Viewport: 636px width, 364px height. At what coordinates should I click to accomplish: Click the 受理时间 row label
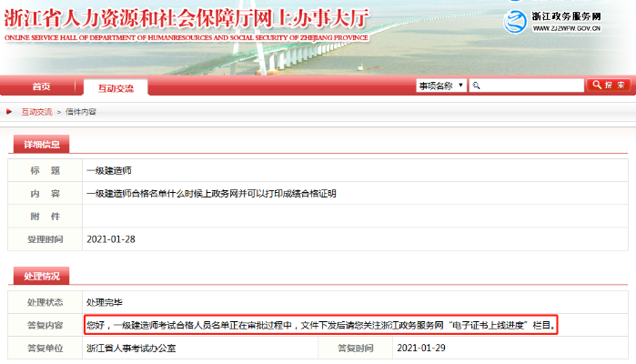(45, 239)
